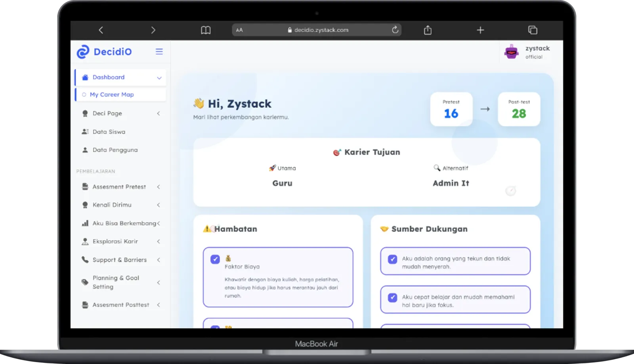Click the Eksplorasi Karir icon

click(85, 241)
